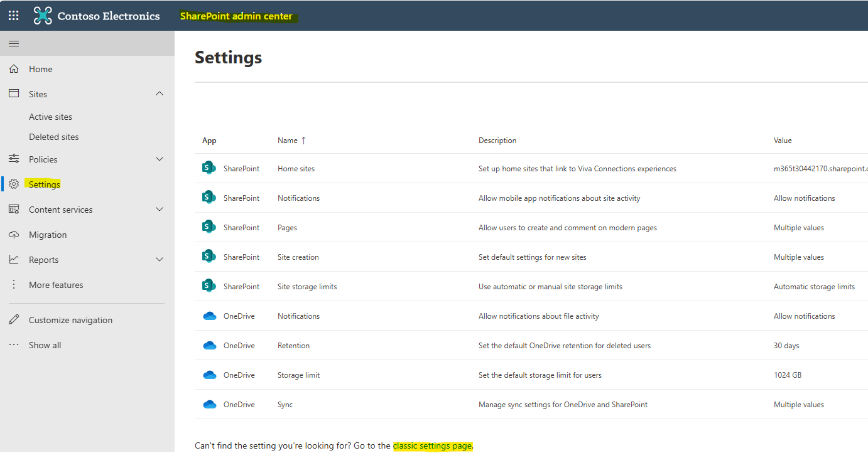Click the SharePoint admin center title
The height and width of the screenshot is (453, 868).
[236, 16]
